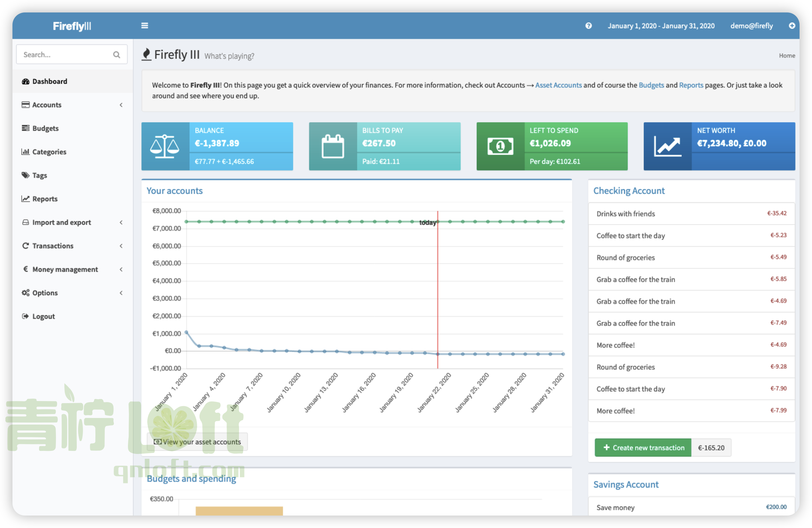
Task: Open the Budgets page from sidebar
Action: 45,128
